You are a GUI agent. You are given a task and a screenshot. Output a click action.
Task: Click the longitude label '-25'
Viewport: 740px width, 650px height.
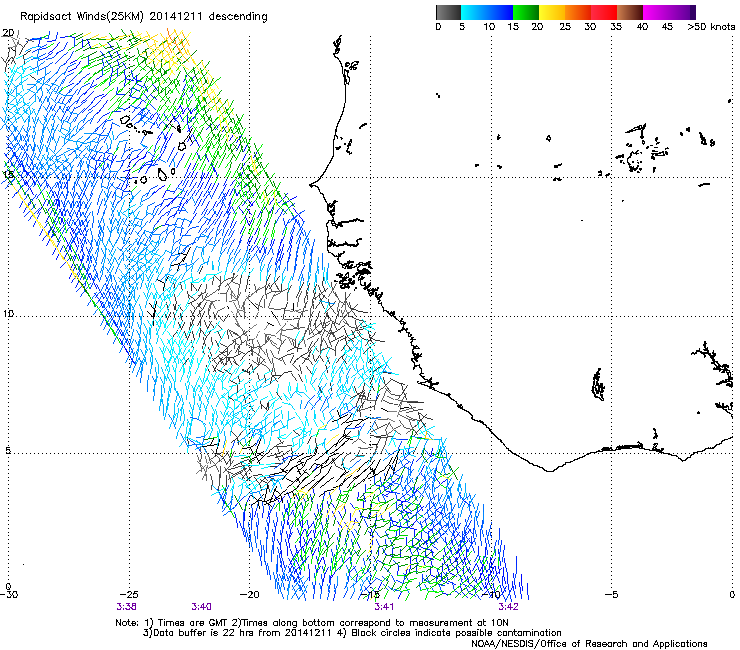pyautogui.click(x=129, y=595)
